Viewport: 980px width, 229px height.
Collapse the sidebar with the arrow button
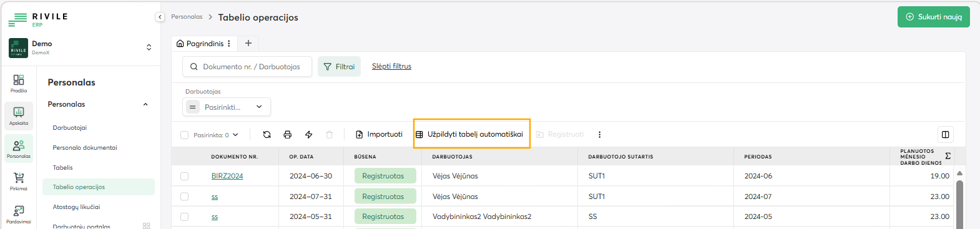[160, 17]
